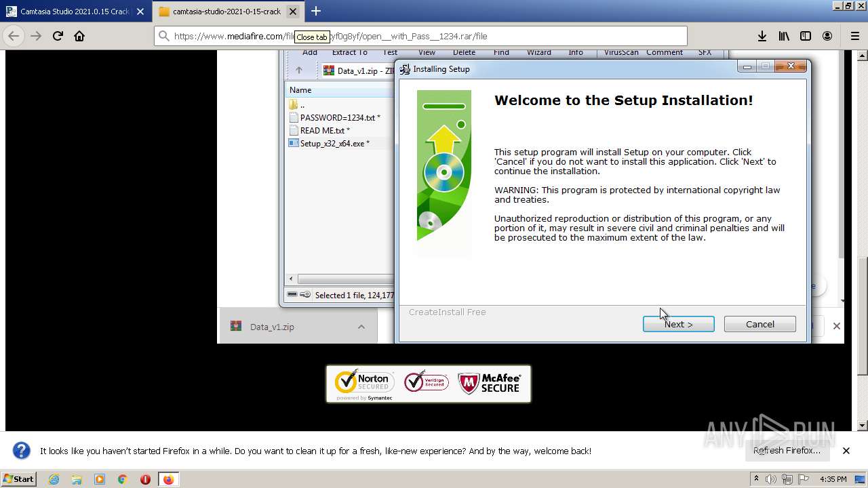This screenshot has width=868, height=488.
Task: Open the Windows Start menu
Action: (19, 479)
